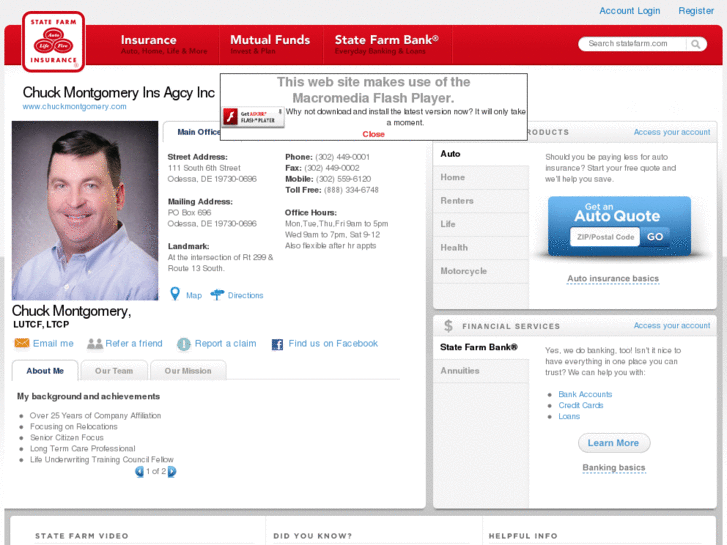This screenshot has height=545, width=727.
Task: Click the Facebook logo icon
Action: [277, 344]
